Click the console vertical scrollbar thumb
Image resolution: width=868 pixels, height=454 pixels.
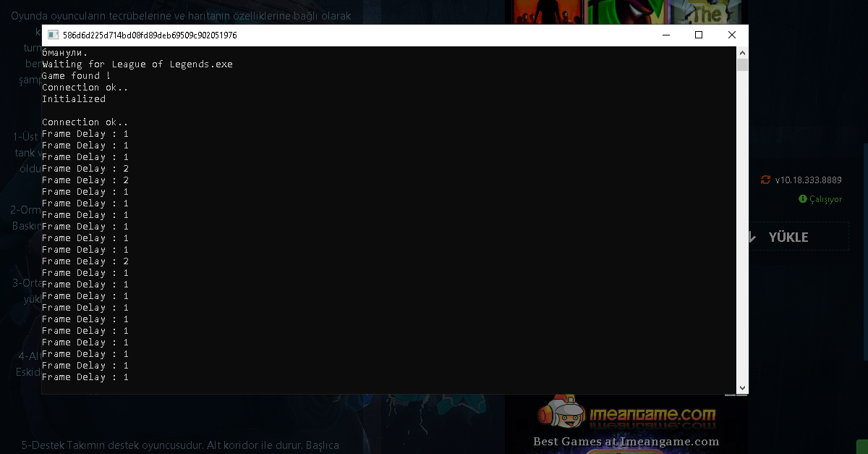[x=742, y=65]
